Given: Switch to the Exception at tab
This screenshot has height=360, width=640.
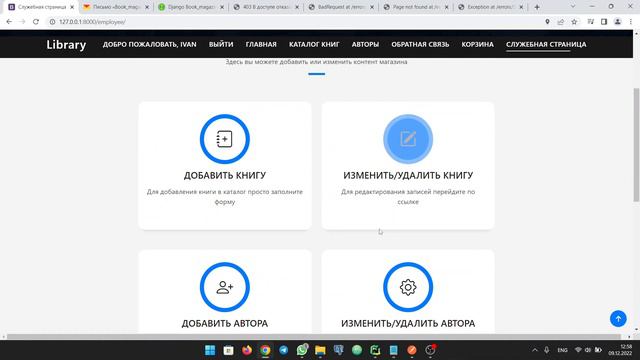Looking at the screenshot, I should point(491,7).
